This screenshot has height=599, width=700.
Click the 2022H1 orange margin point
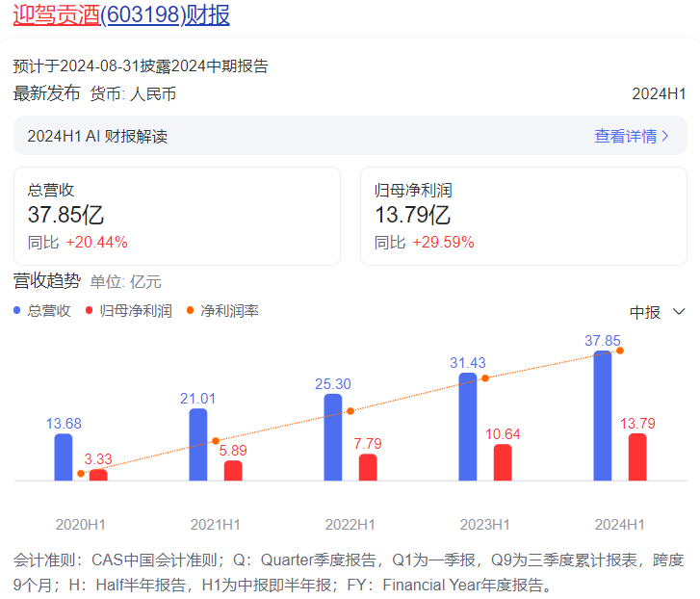coord(350,411)
